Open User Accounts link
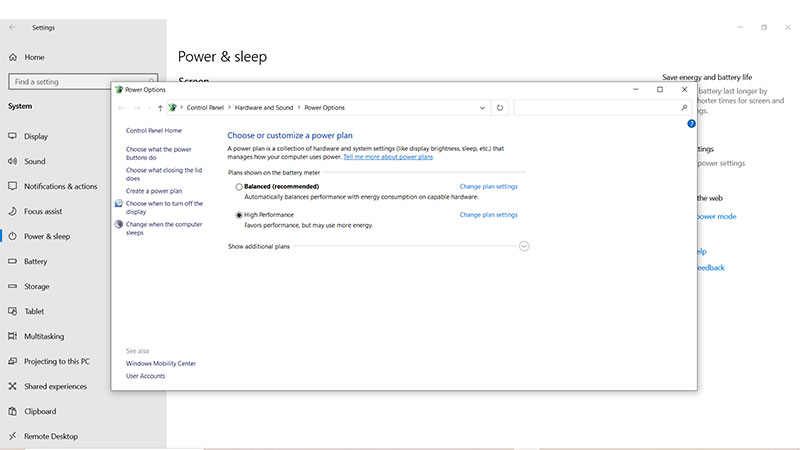 pyautogui.click(x=145, y=376)
